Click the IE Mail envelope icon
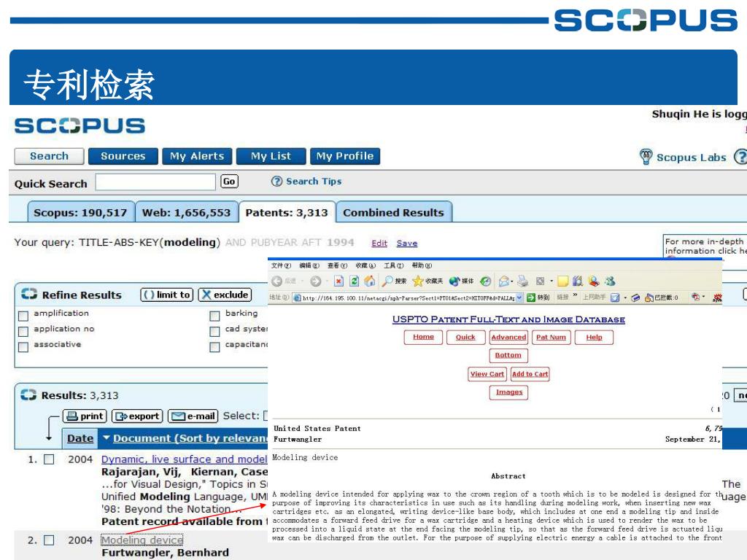The height and width of the screenshot is (560, 747). [503, 281]
